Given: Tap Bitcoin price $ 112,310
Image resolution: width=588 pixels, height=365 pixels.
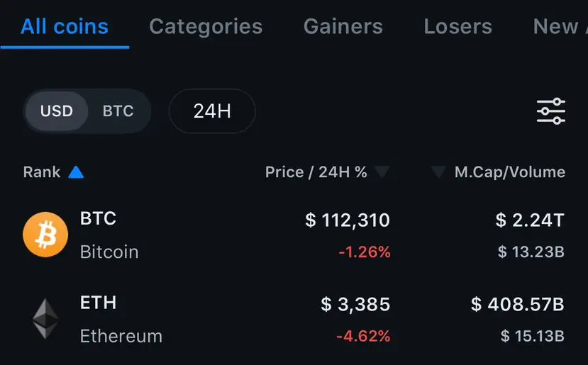Looking at the screenshot, I should tap(348, 220).
